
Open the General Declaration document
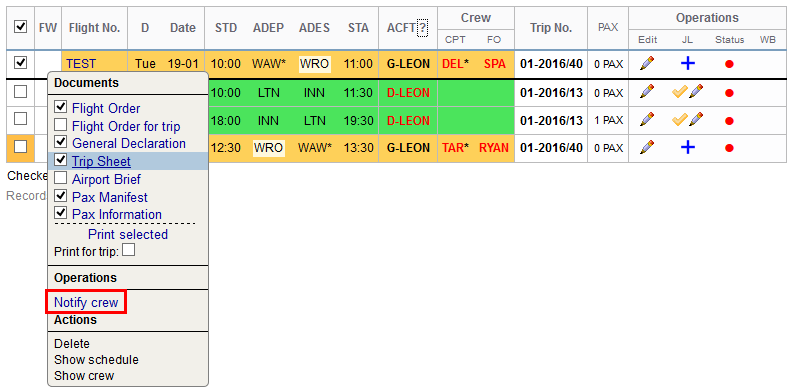(129, 143)
